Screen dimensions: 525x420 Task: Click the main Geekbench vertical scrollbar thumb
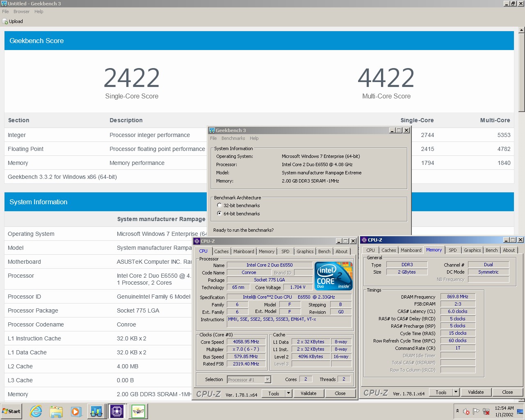521,73
